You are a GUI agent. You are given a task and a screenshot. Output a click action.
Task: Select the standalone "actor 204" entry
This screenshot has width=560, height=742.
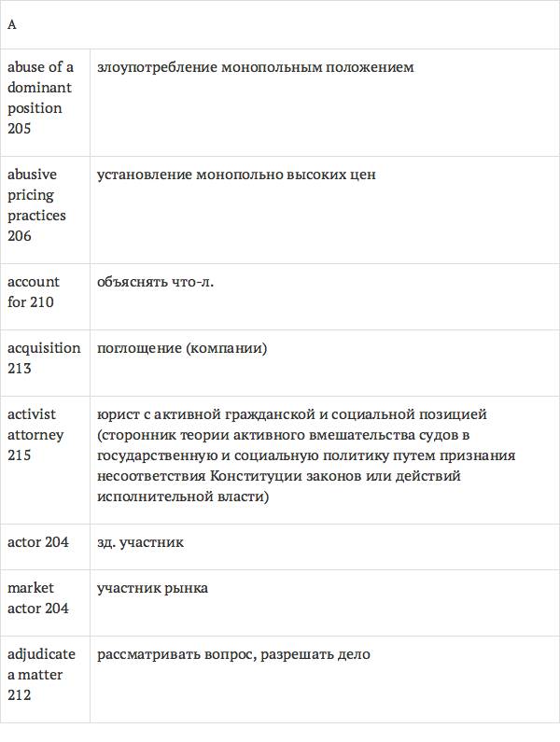tap(38, 542)
